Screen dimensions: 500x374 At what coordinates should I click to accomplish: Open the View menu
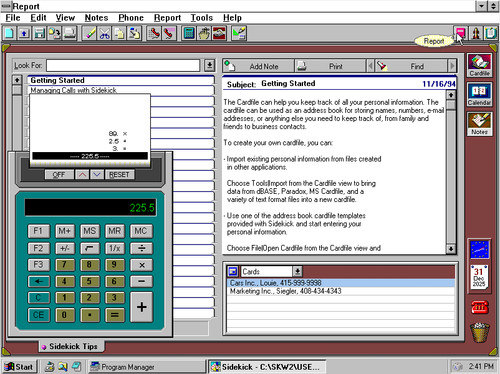pos(65,18)
